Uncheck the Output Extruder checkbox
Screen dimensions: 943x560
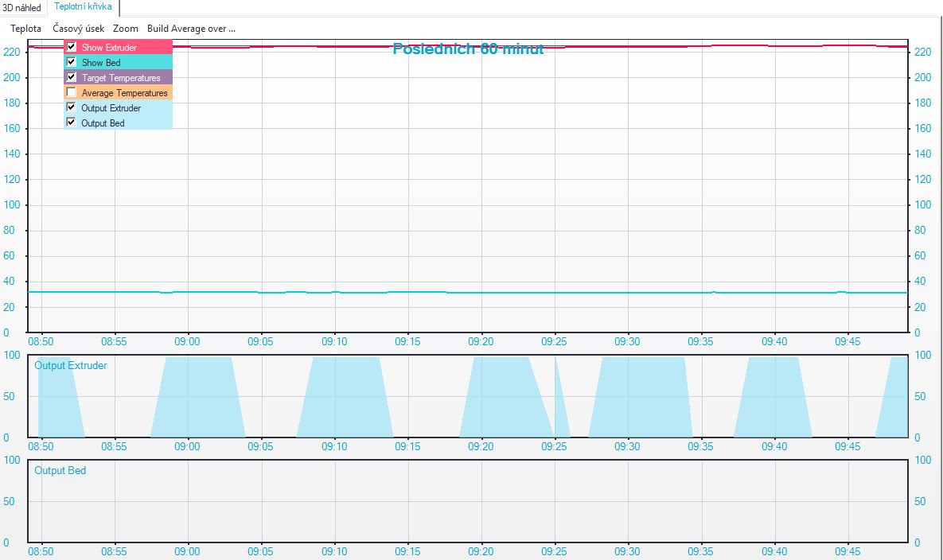coord(72,107)
